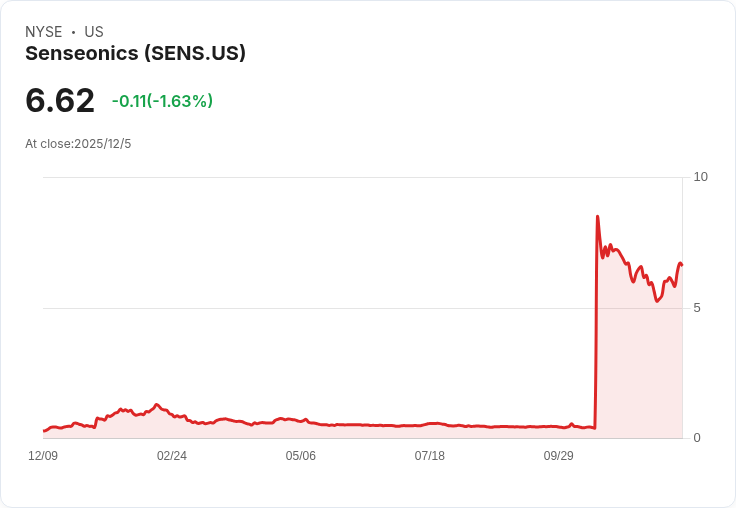Image resolution: width=736 pixels, height=508 pixels.
Task: Click the US market label
Action: click(x=94, y=32)
